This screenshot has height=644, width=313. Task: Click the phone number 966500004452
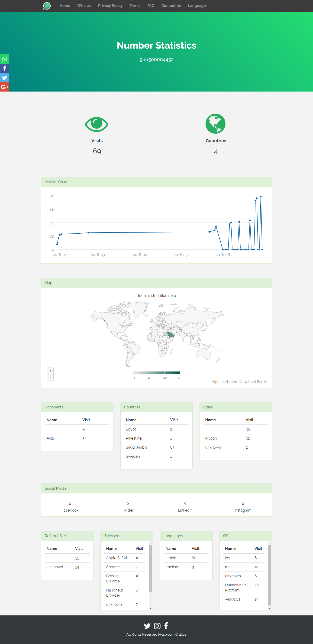(x=156, y=59)
